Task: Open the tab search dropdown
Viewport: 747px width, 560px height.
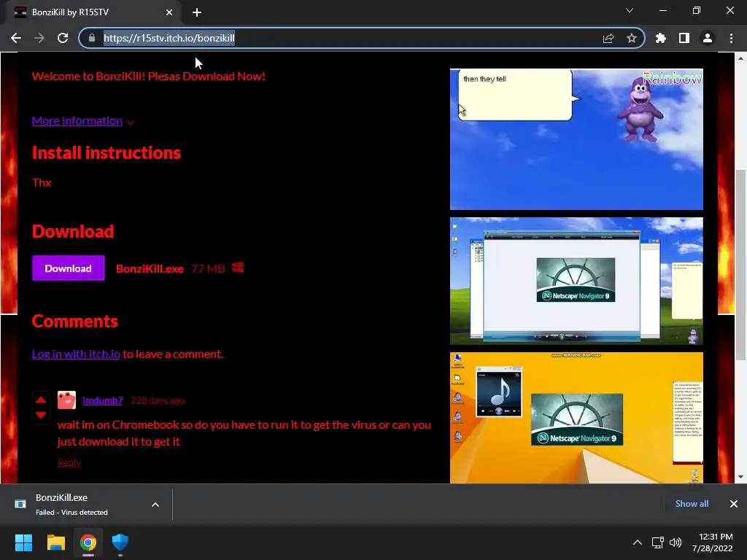Action: pos(630,10)
